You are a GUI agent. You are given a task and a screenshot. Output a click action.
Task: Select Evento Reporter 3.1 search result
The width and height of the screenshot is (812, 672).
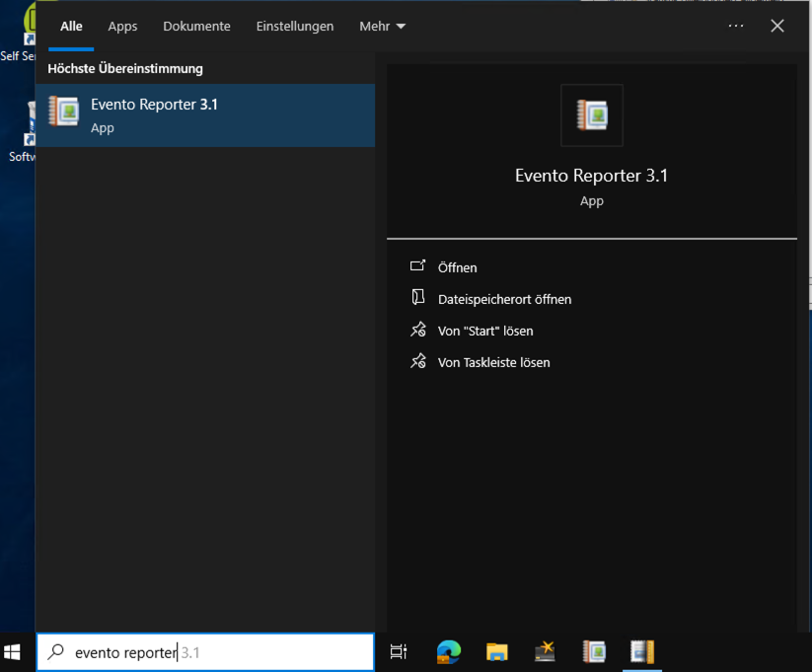pyautogui.click(x=204, y=115)
